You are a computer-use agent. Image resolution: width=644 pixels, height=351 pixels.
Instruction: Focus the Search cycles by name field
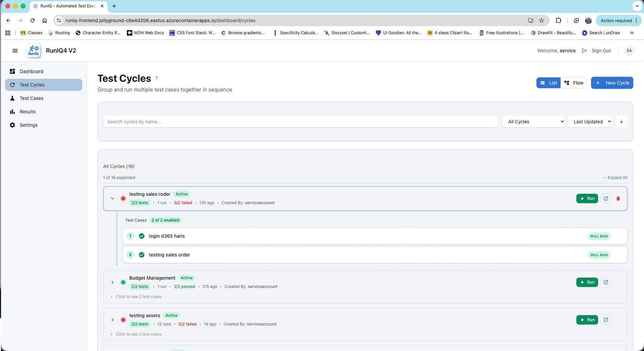pyautogui.click(x=301, y=122)
